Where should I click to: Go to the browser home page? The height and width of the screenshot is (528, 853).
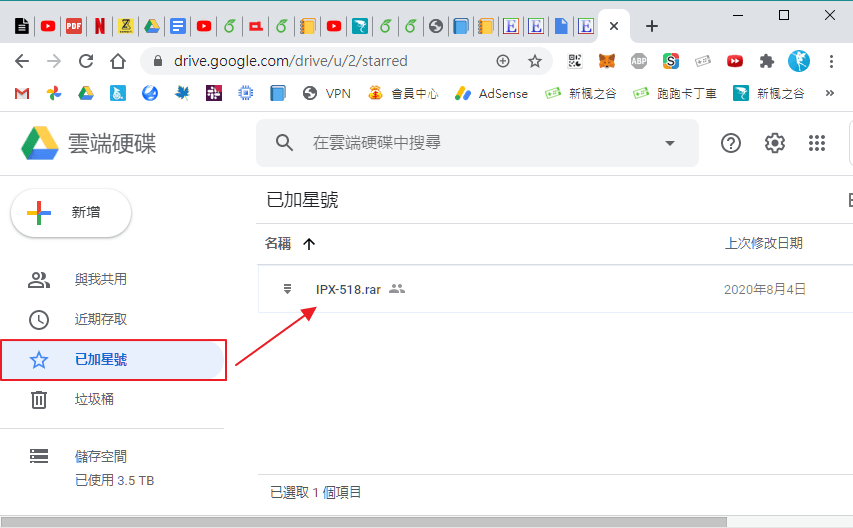(x=118, y=61)
